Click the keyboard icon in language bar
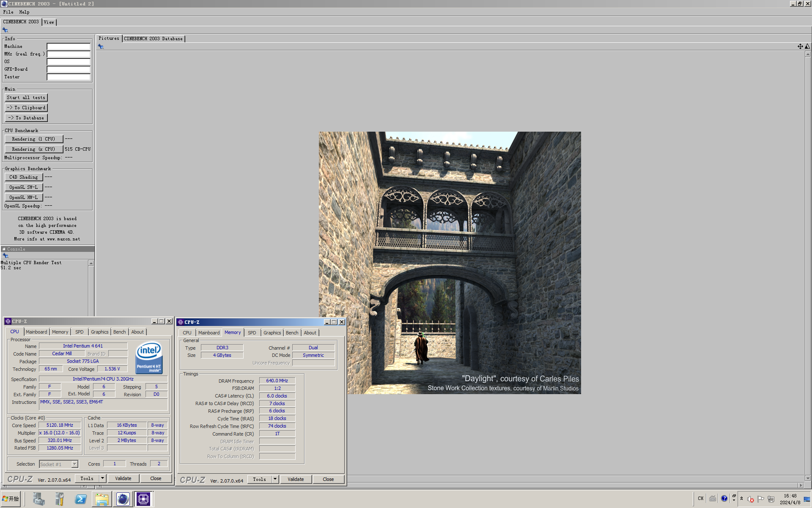The image size is (812, 508). pyautogui.click(x=713, y=499)
